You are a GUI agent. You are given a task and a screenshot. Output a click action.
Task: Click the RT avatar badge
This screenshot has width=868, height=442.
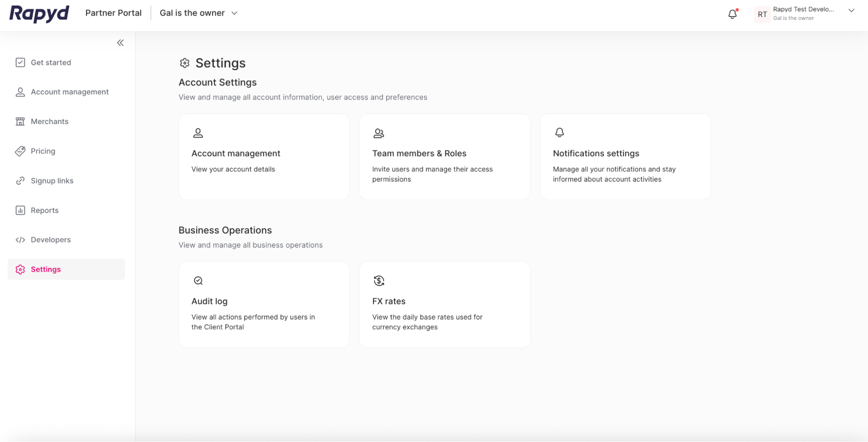pyautogui.click(x=762, y=14)
